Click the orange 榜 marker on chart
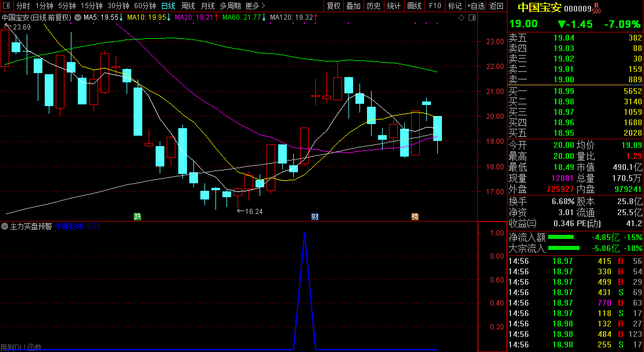The width and height of the screenshot is (644, 352). click(415, 217)
